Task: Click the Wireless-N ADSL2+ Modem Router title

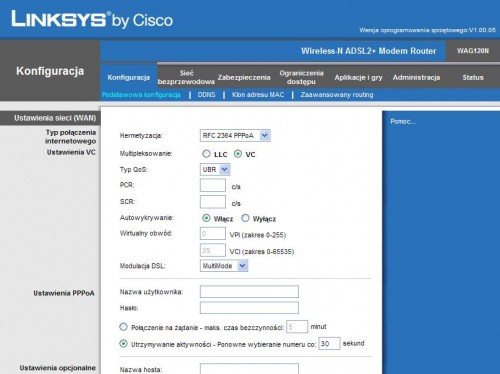Action: [x=368, y=51]
